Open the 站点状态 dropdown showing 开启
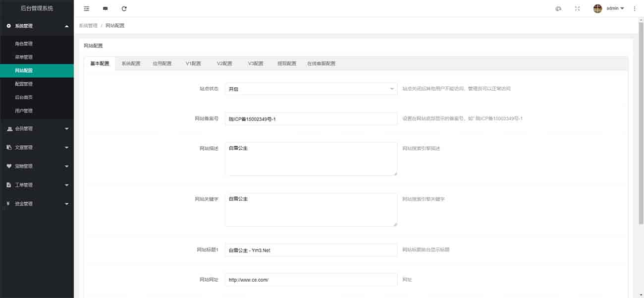Viewport: 644px width, 298px height. pyautogui.click(x=311, y=89)
